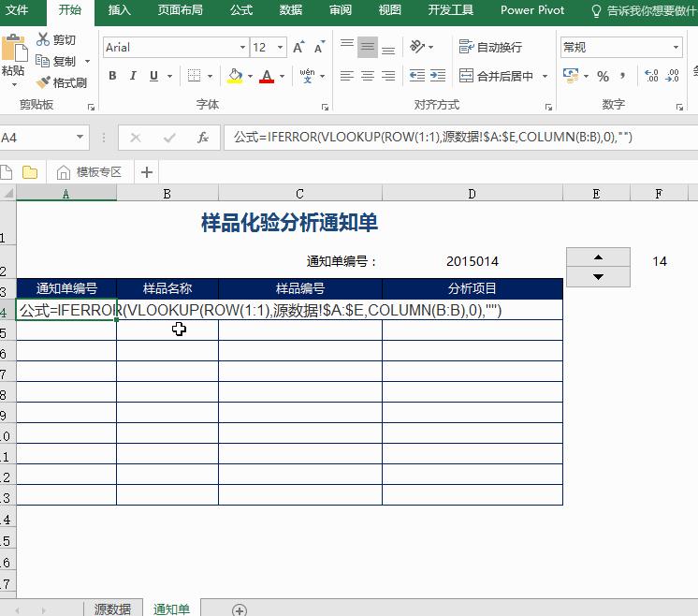Increase decimal places
Image resolution: width=698 pixels, height=616 pixels.
pos(651,76)
